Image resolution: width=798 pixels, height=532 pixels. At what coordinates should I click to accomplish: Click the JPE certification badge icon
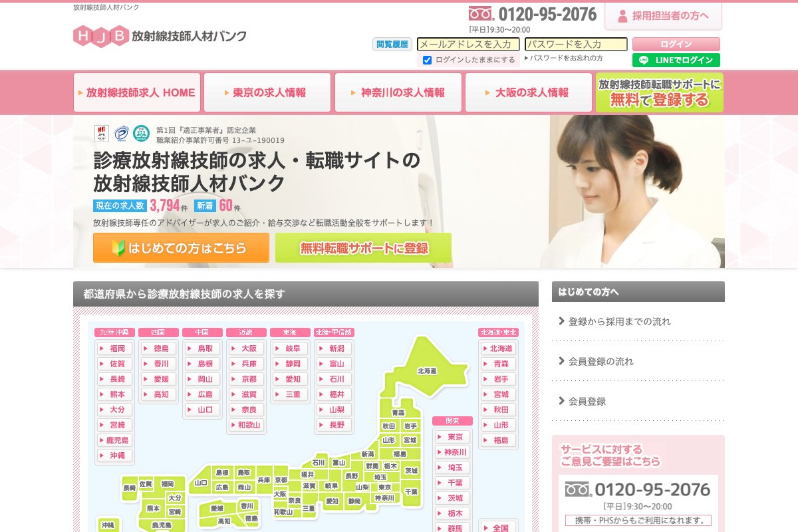pos(101,134)
